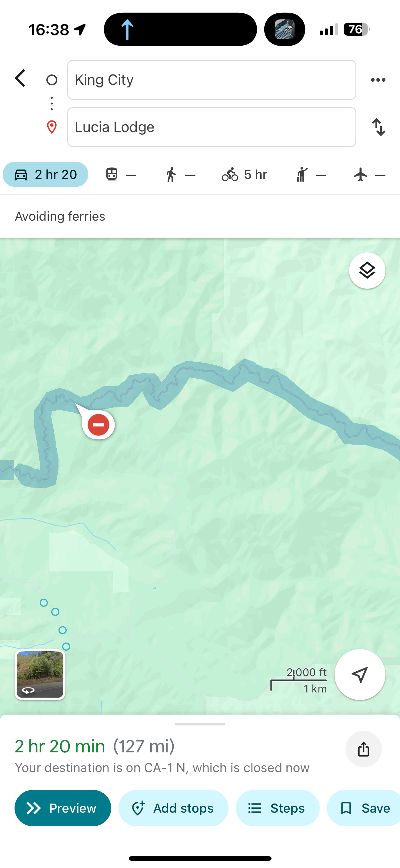Image resolution: width=400 pixels, height=868 pixels.
Task: Edit the King City start field
Action: [212, 80]
